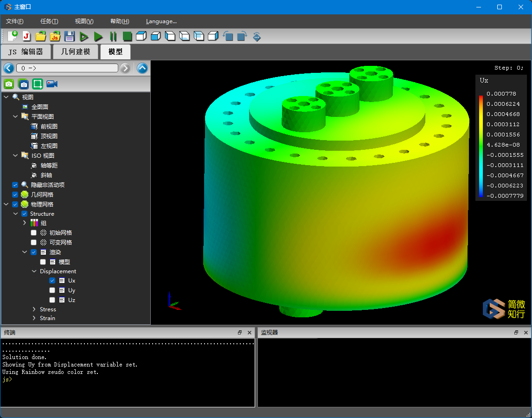Viewport: 532px width, 418px height.
Task: Collapse the Displacement tree node
Action: pos(34,271)
